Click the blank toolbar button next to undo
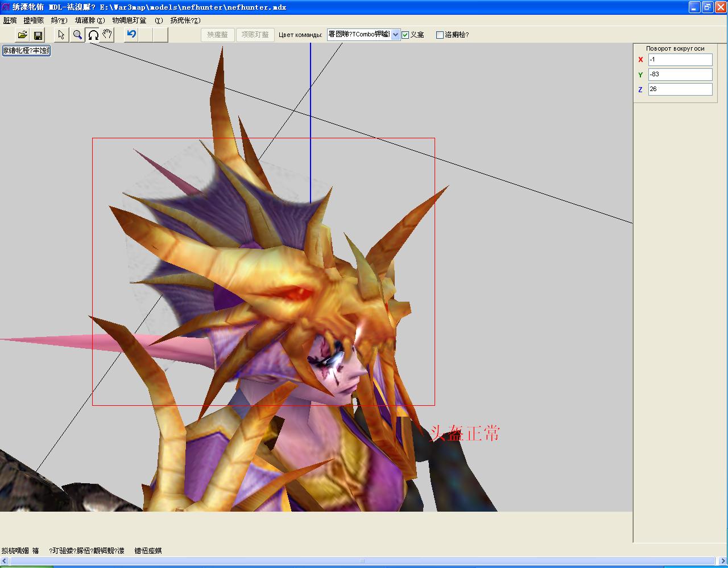 pyautogui.click(x=146, y=35)
